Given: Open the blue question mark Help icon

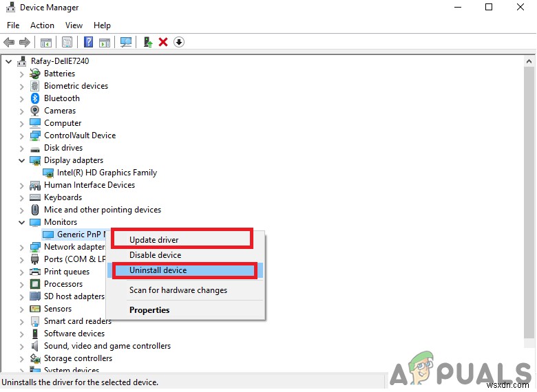Looking at the screenshot, I should coord(88,42).
